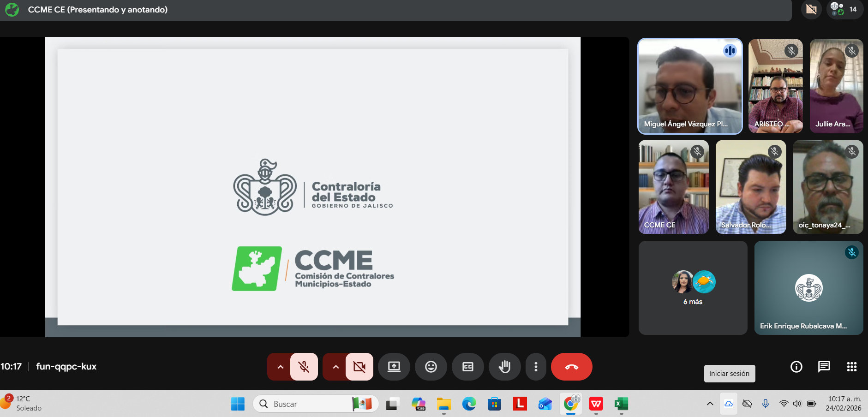Open the volume speaker tray icon

click(x=797, y=404)
